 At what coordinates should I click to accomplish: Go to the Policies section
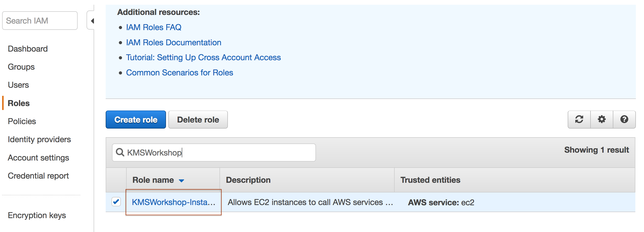[x=22, y=121]
